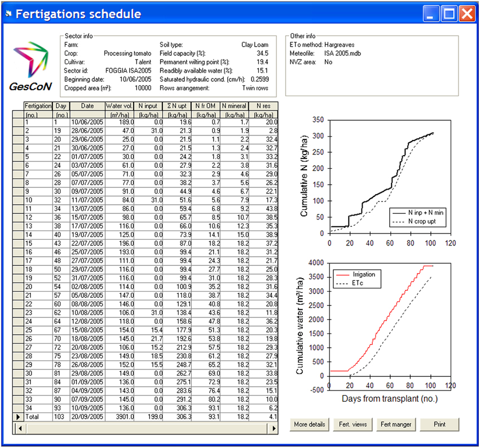The width and height of the screenshot is (480, 448).
Task: Select the N mineral column header
Action: [x=234, y=106]
